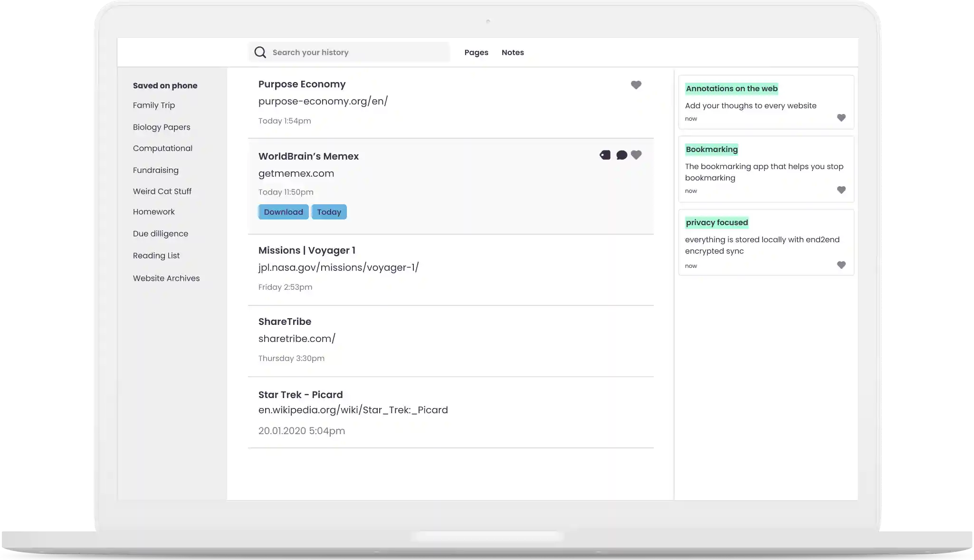The image size is (974, 560).
Task: Click the search magnifier icon
Action: [260, 52]
